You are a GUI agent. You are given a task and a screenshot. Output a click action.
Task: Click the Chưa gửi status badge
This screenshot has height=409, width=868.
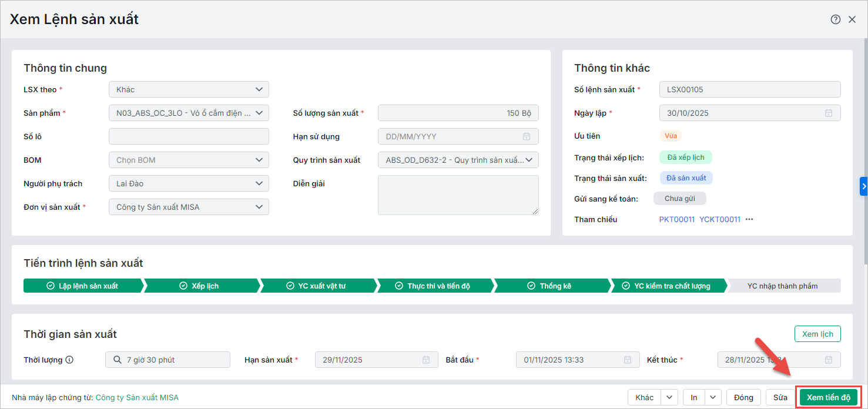(680, 199)
